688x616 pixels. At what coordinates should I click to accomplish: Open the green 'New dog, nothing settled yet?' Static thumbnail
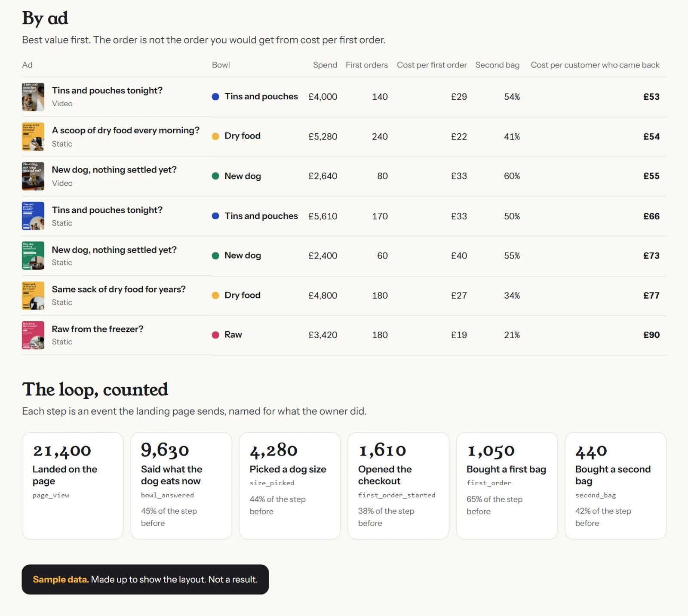[x=33, y=256]
